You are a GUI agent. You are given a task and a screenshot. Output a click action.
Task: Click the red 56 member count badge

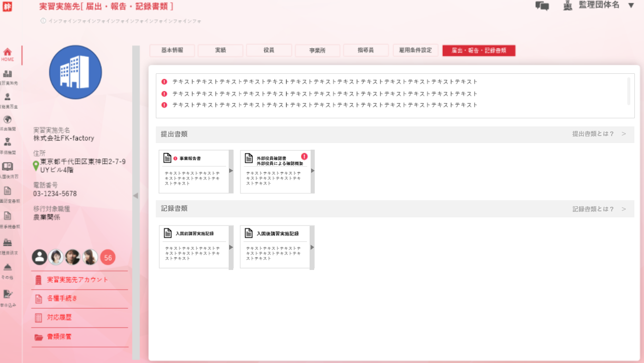[108, 257]
